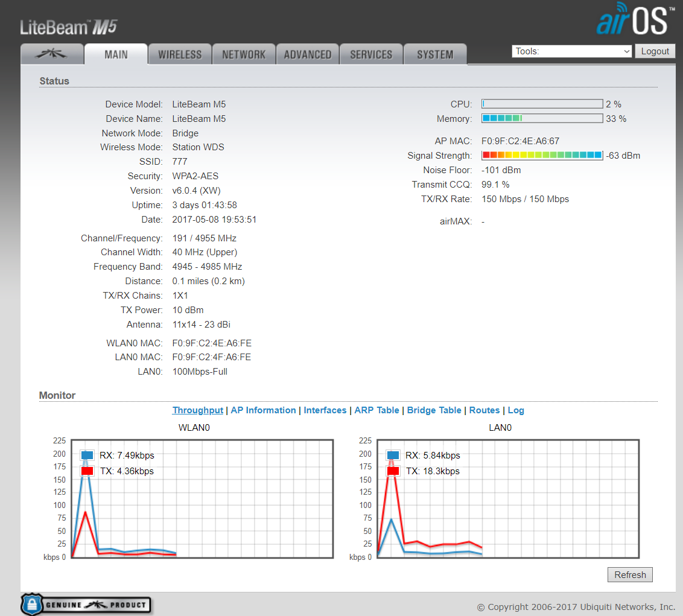This screenshot has width=683, height=616.
Task: Click the Refresh button
Action: click(x=630, y=574)
